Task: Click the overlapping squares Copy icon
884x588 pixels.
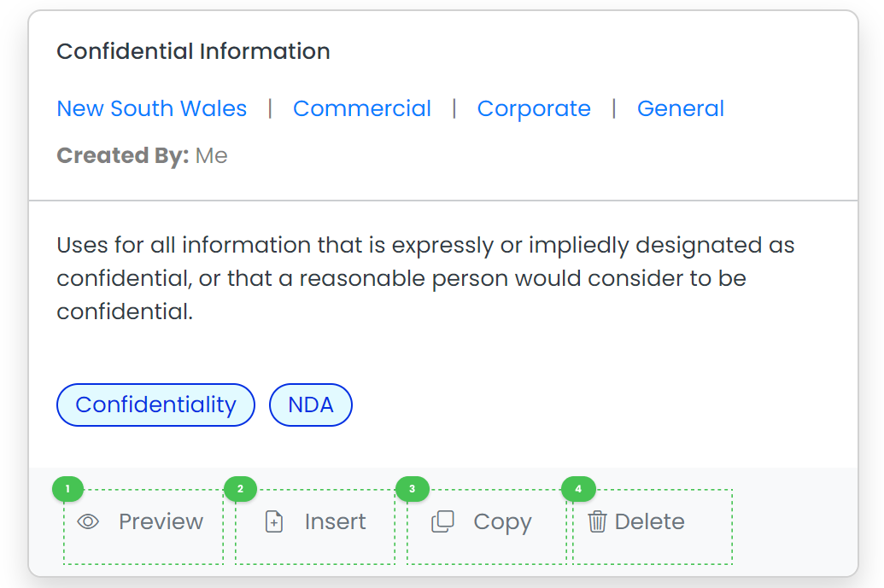Action: tap(442, 521)
